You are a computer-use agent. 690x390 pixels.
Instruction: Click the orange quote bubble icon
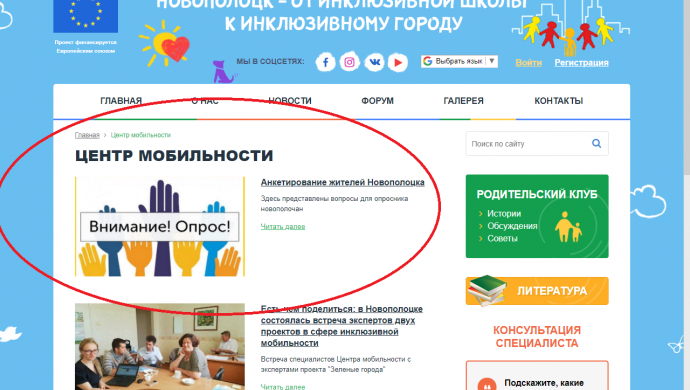[x=487, y=384]
